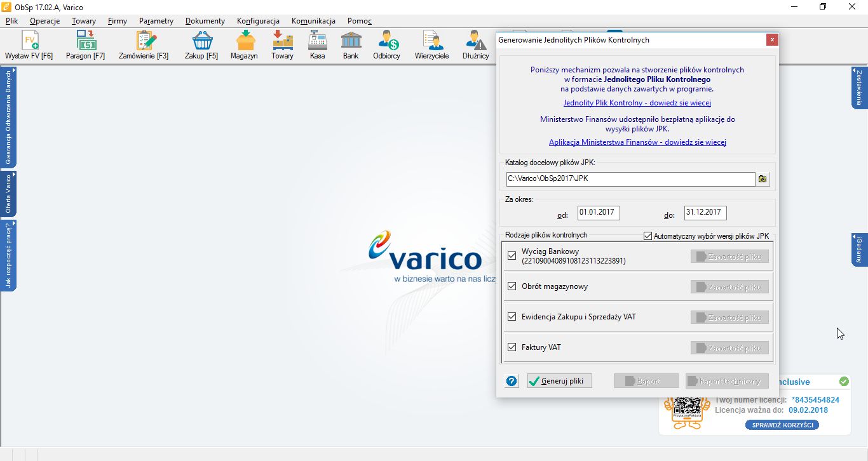Click Zawartość pliku for Ewidencja VAT

click(x=729, y=317)
